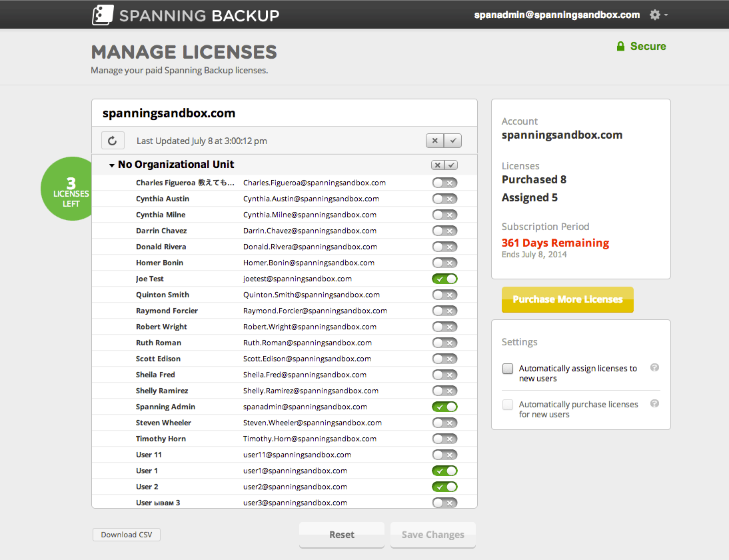
Task: Click the joetest@spanningsandbox.com email
Action: [298, 279]
